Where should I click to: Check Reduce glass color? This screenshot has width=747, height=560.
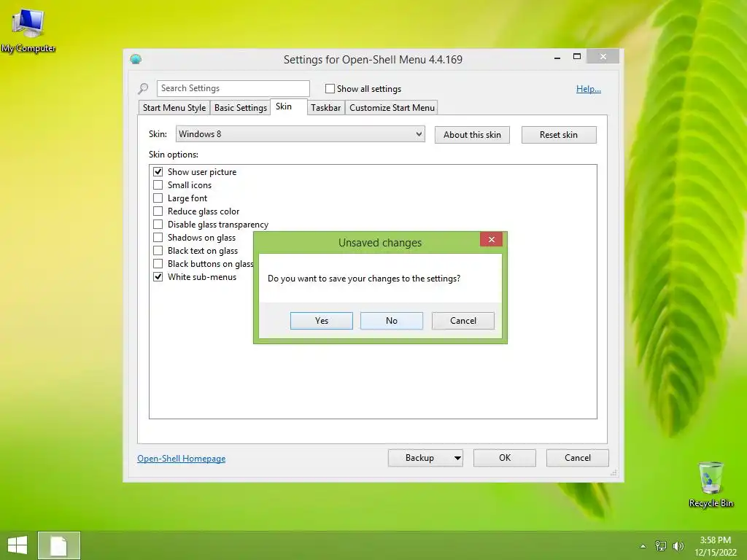tap(158, 211)
